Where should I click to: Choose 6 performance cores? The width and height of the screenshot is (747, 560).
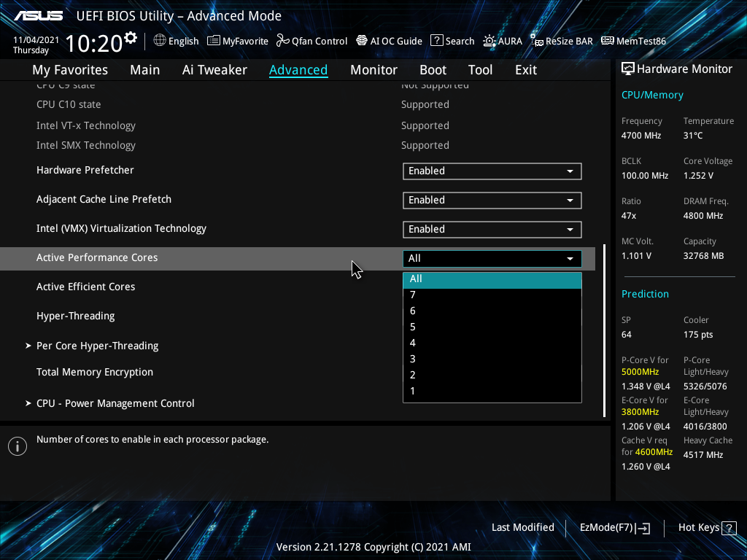click(x=492, y=311)
